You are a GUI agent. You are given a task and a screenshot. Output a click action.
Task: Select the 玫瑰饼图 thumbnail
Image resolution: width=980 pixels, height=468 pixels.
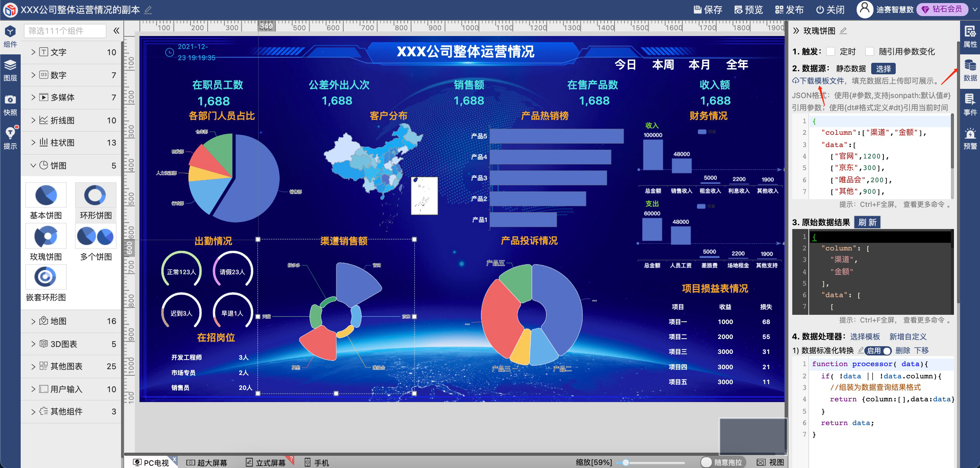point(46,236)
